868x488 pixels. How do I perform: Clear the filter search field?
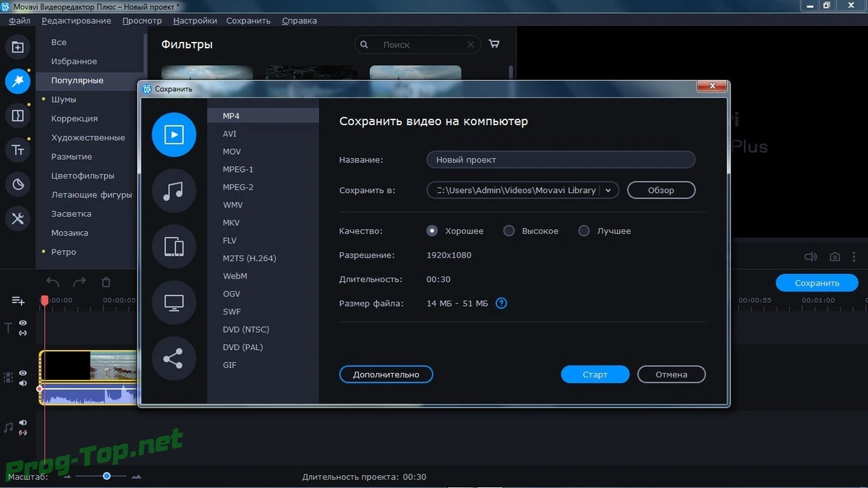click(471, 45)
